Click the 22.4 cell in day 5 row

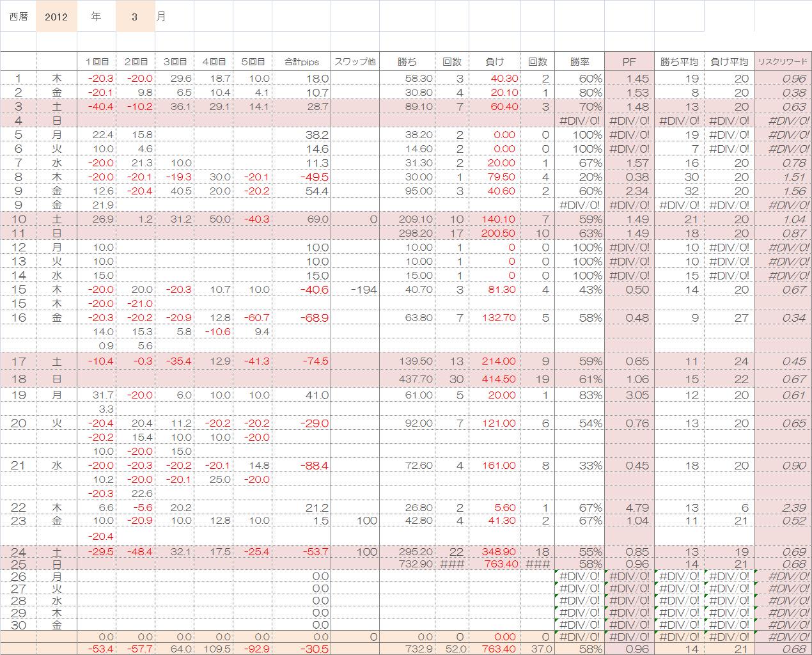tap(97, 134)
